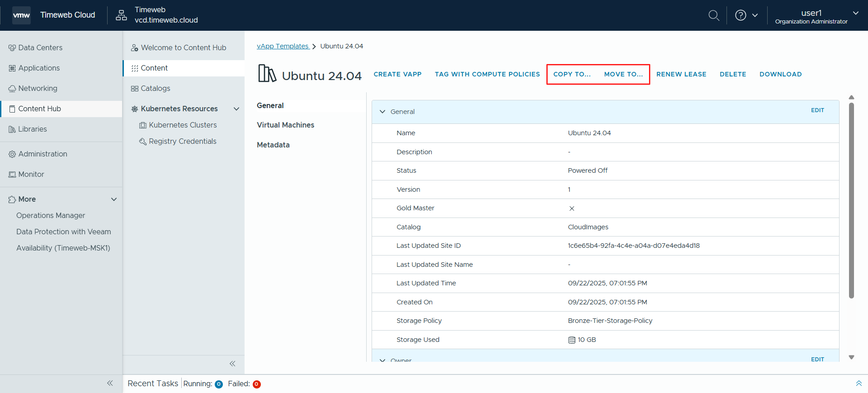This screenshot has width=868, height=393.
Task: Click the Last Updated Site ID value
Action: click(x=634, y=246)
